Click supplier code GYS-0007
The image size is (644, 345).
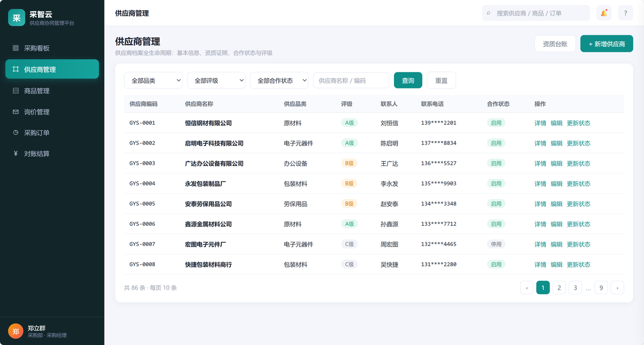tap(142, 244)
